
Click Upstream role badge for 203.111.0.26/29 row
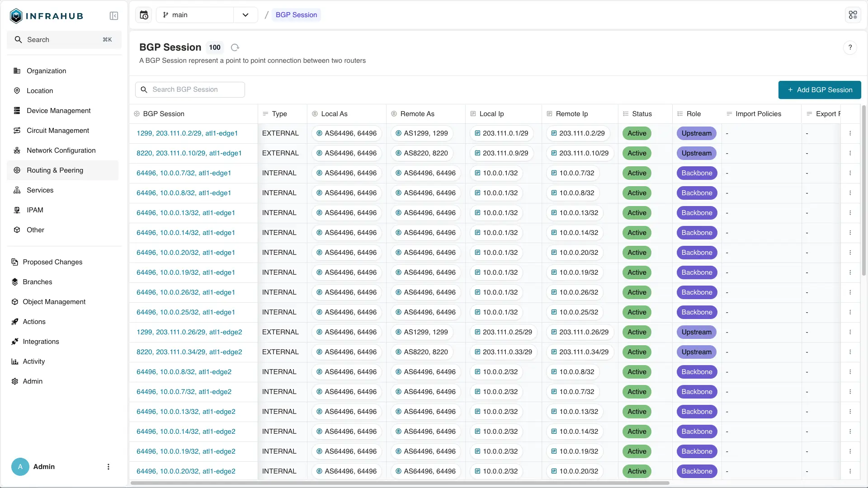click(x=696, y=332)
